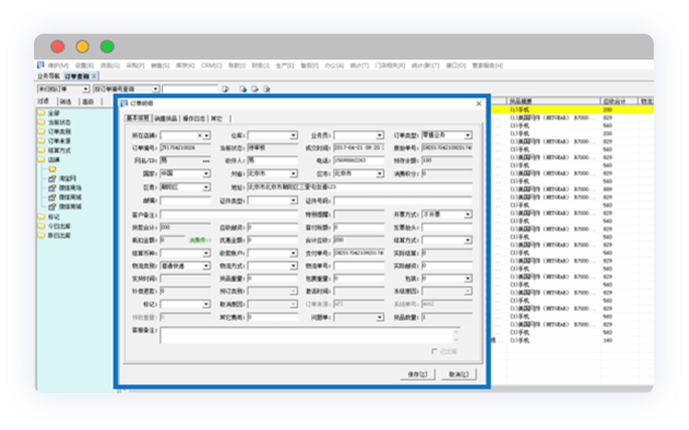Close the 订单查询 tab with its X
Viewport: 689px width, 430px height.
tap(94, 76)
